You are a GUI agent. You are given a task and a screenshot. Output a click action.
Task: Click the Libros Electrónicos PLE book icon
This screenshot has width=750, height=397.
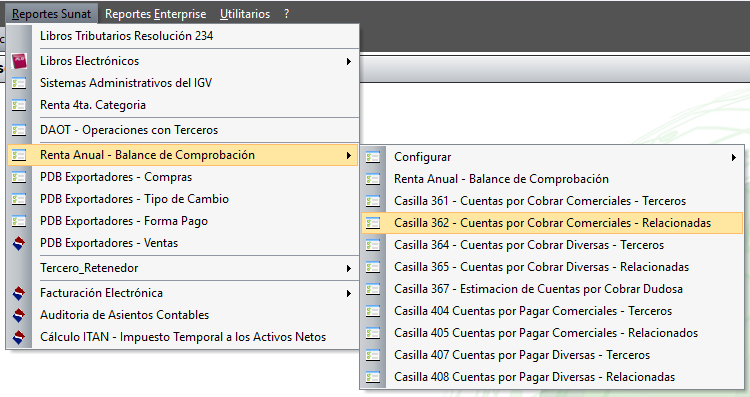point(19,61)
